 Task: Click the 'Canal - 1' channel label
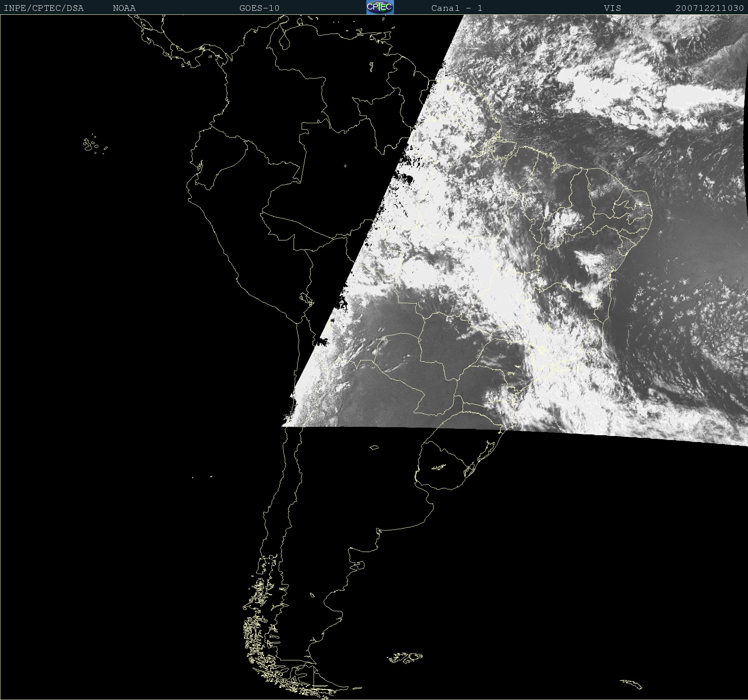457,8
